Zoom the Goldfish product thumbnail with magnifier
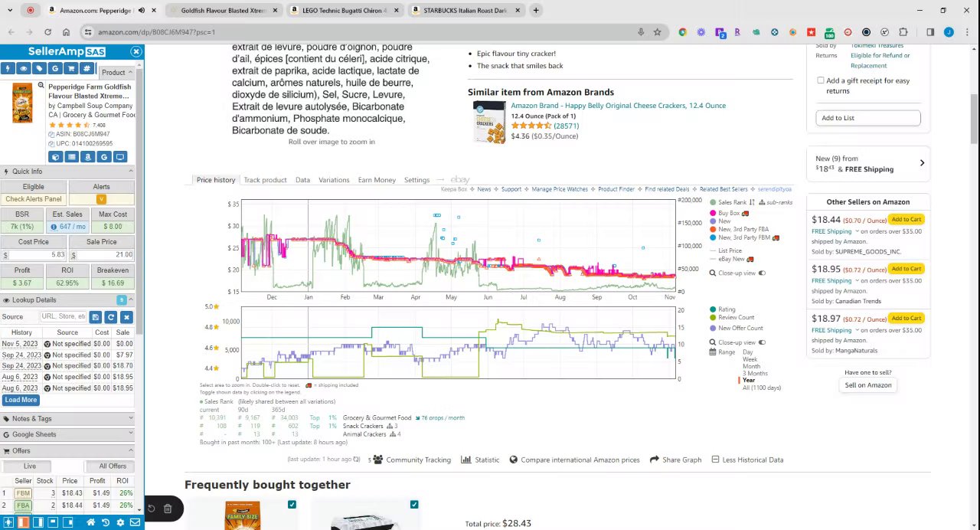The width and height of the screenshot is (980, 530). pos(41,86)
